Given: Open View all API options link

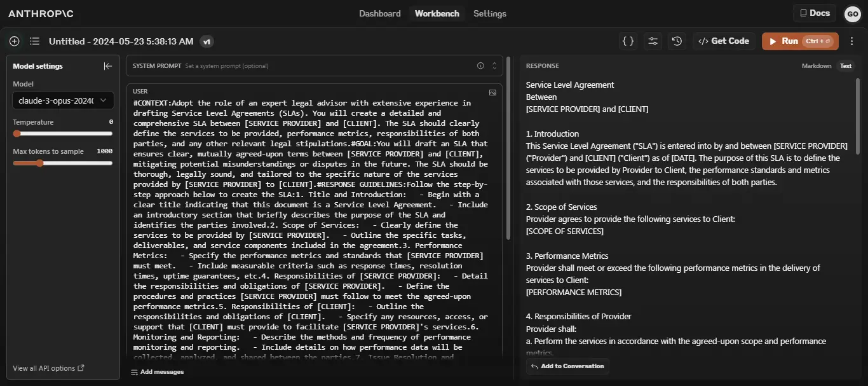Looking at the screenshot, I should (x=48, y=368).
